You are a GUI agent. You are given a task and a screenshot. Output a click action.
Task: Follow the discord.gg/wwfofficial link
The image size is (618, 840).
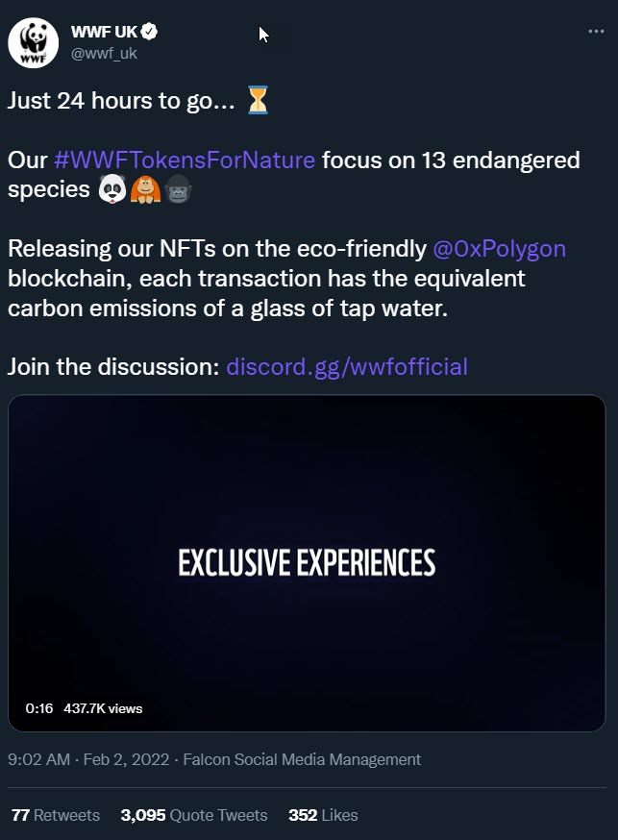(x=346, y=366)
